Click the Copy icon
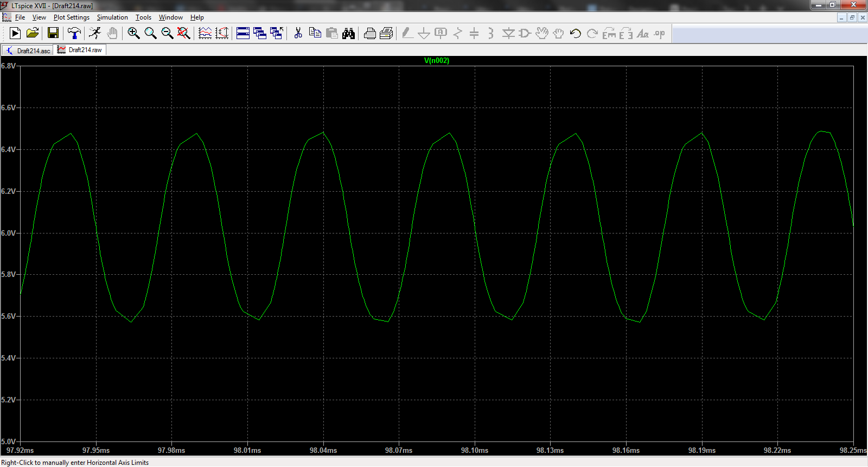This screenshot has height=467, width=868. [x=315, y=34]
